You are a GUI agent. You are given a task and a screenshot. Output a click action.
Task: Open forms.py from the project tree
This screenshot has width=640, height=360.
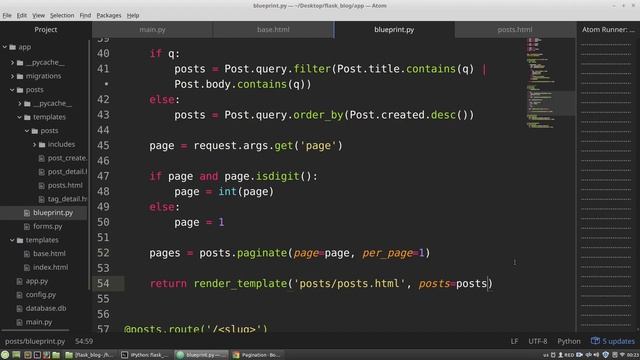(48, 227)
